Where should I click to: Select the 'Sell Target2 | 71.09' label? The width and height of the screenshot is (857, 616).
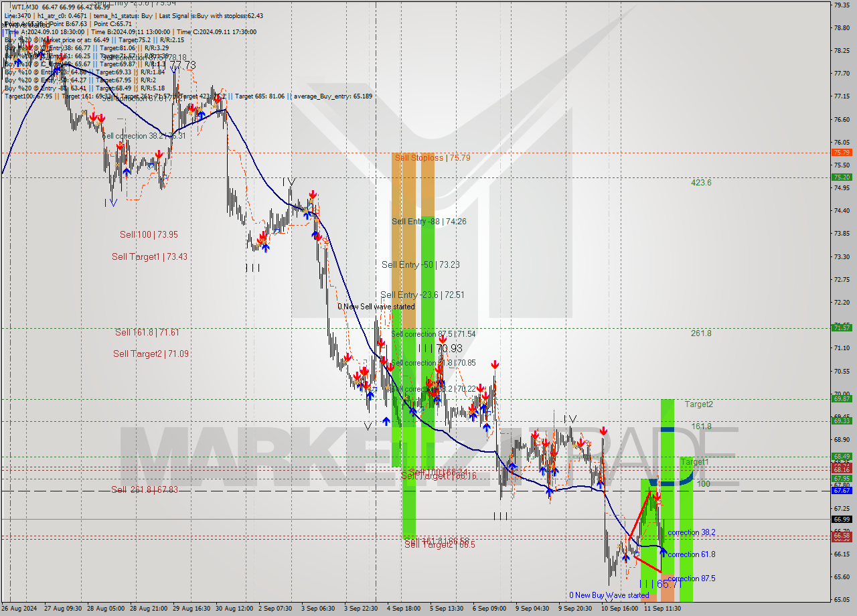click(x=151, y=354)
